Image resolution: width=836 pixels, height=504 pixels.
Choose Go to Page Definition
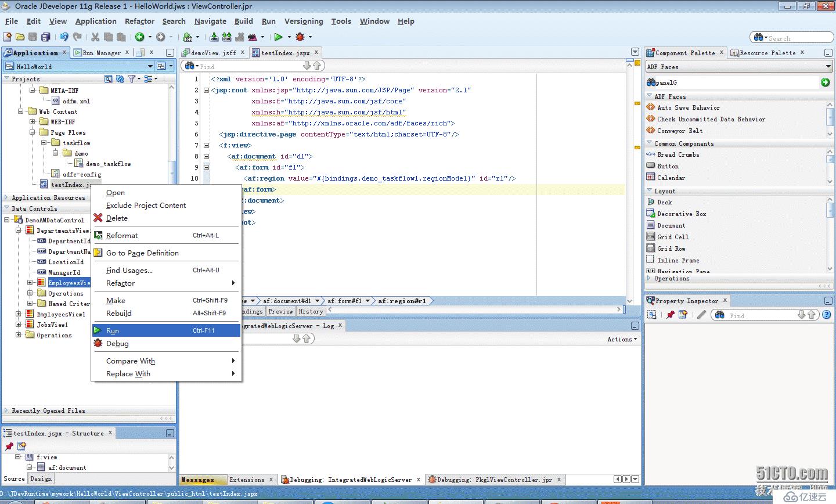tap(166, 253)
